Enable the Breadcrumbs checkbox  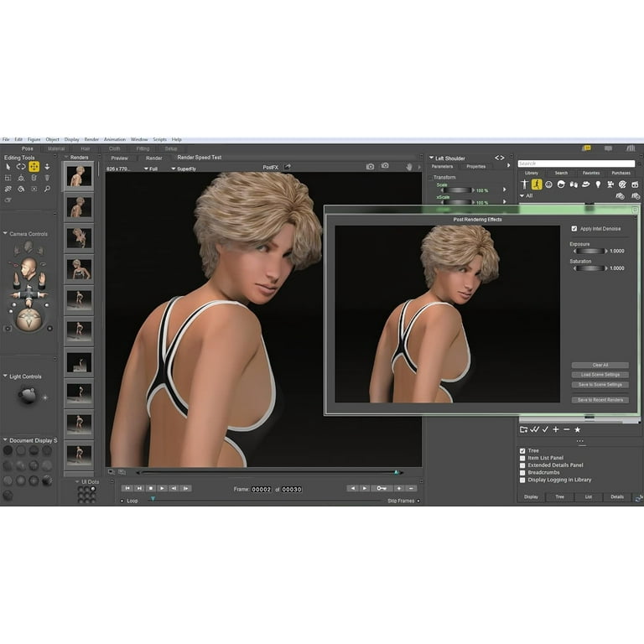523,472
